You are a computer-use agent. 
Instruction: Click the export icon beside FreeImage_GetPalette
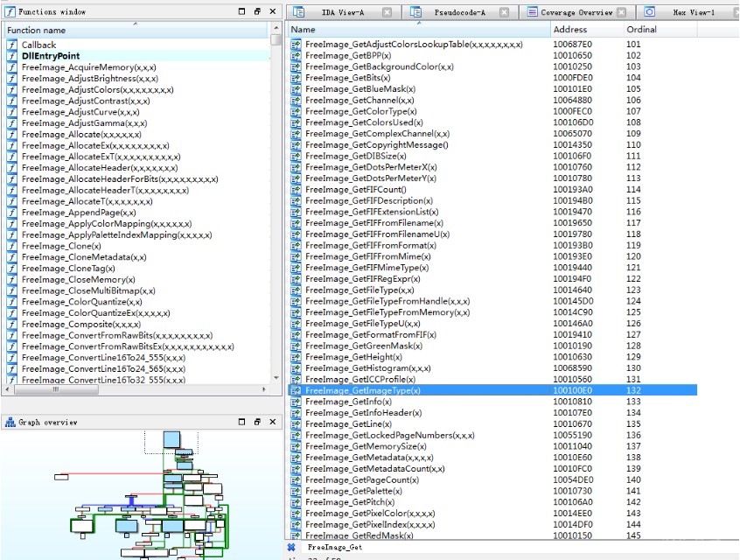[296, 491]
